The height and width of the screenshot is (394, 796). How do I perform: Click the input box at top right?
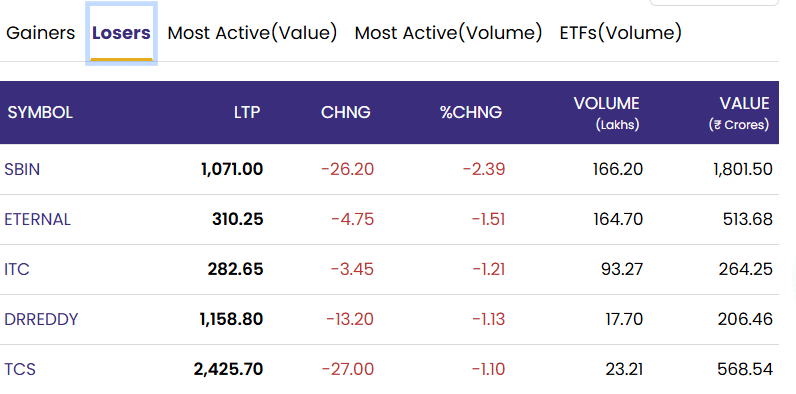click(714, 3)
